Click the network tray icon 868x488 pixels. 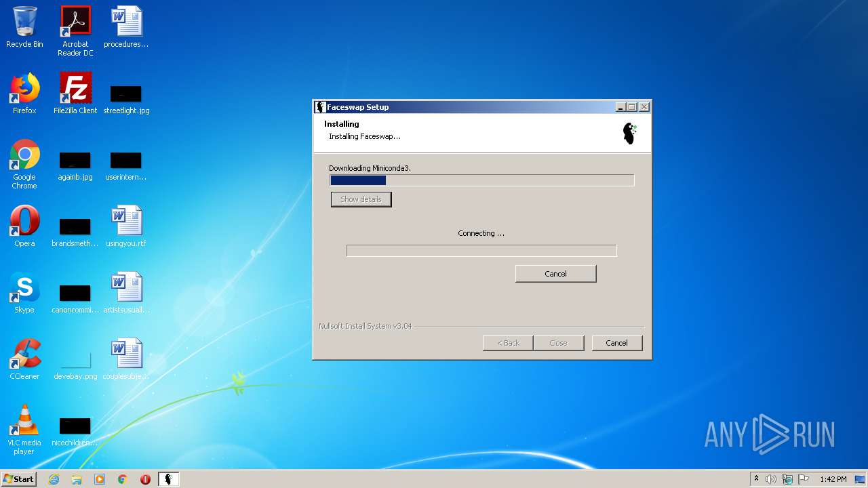(787, 479)
